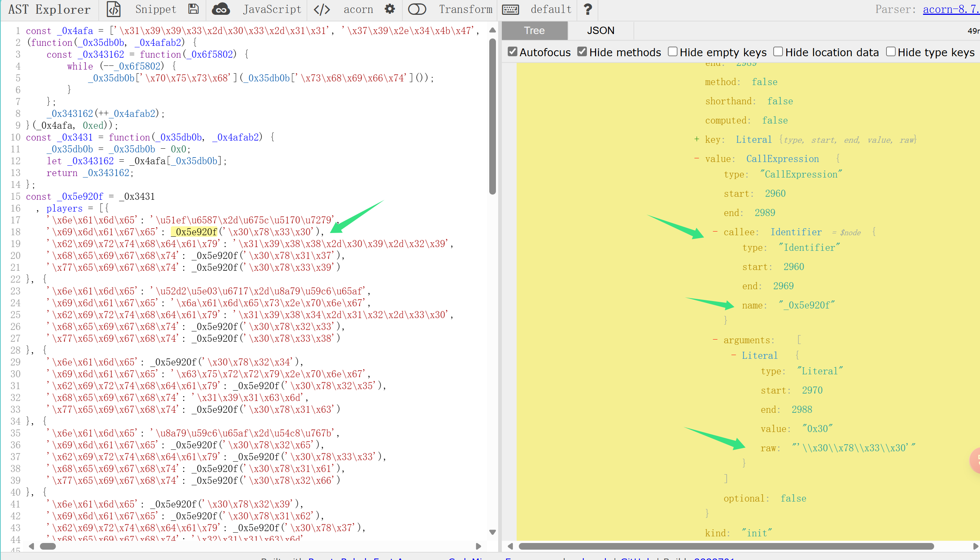Toggle the Transform switch
The width and height of the screenshot is (980, 560).
tap(417, 9)
